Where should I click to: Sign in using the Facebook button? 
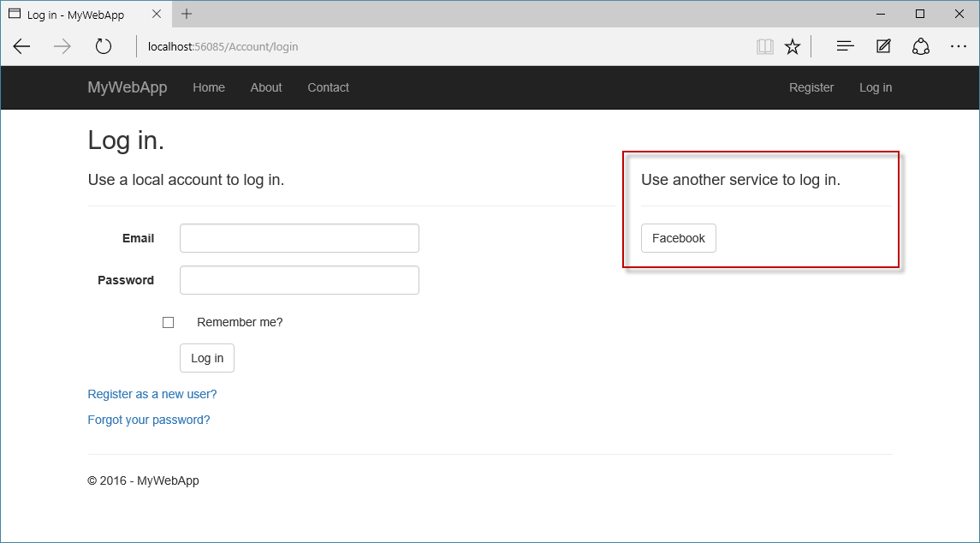click(679, 238)
